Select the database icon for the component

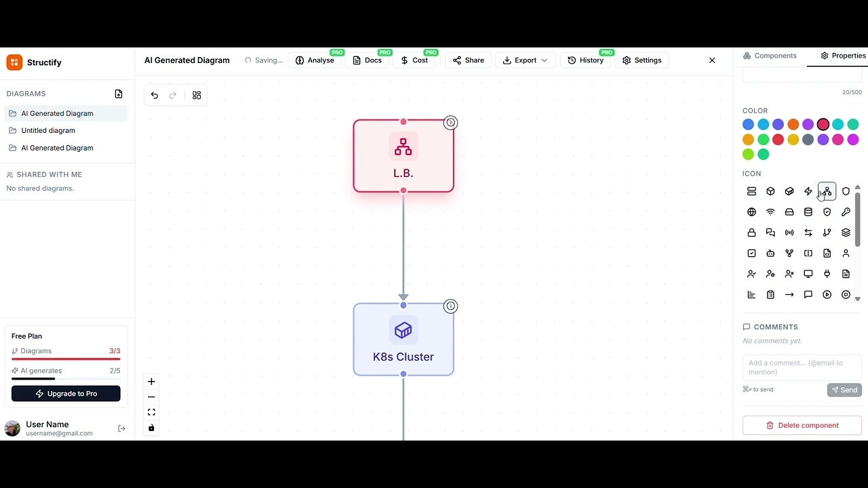[808, 211]
